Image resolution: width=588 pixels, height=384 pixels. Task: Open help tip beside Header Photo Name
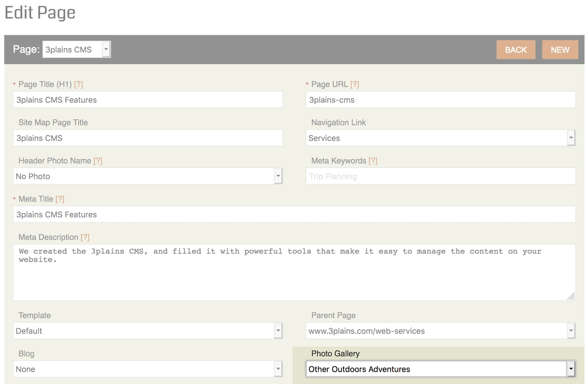(98, 161)
